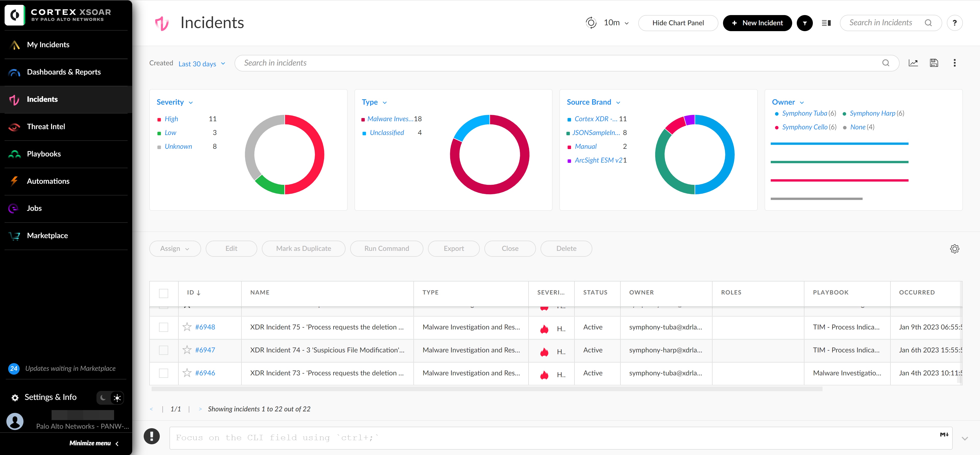
Task: Open the trends chart icon above the table
Action: tap(913, 63)
